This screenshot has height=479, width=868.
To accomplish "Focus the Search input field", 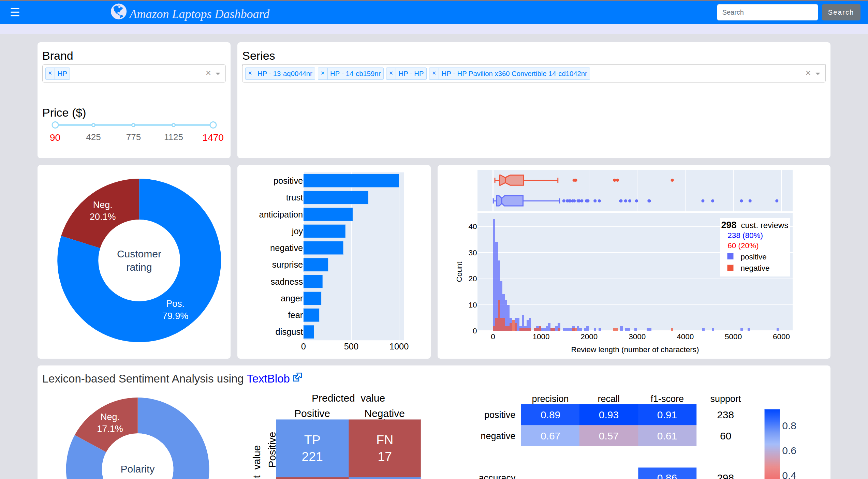I will [767, 12].
